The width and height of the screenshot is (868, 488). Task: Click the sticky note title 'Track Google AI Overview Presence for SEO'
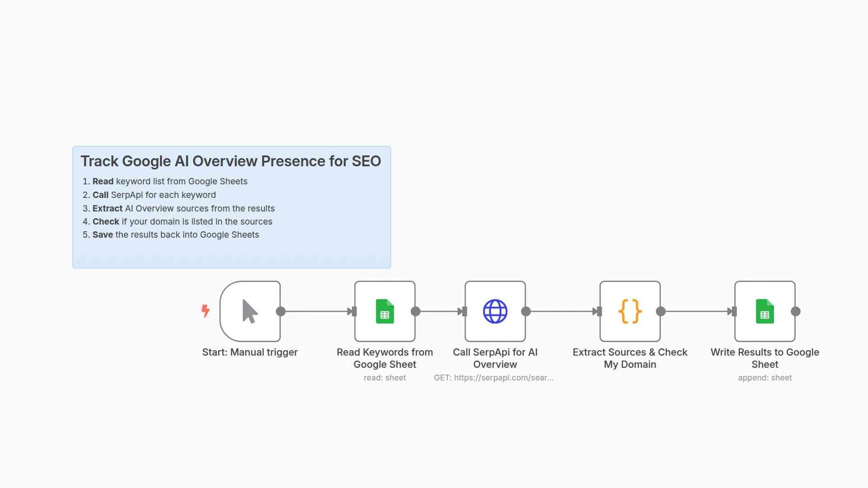pyautogui.click(x=231, y=161)
